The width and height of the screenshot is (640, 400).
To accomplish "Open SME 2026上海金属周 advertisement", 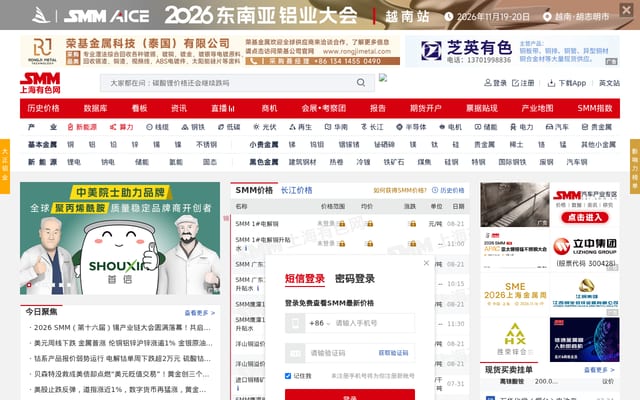I will (515, 294).
